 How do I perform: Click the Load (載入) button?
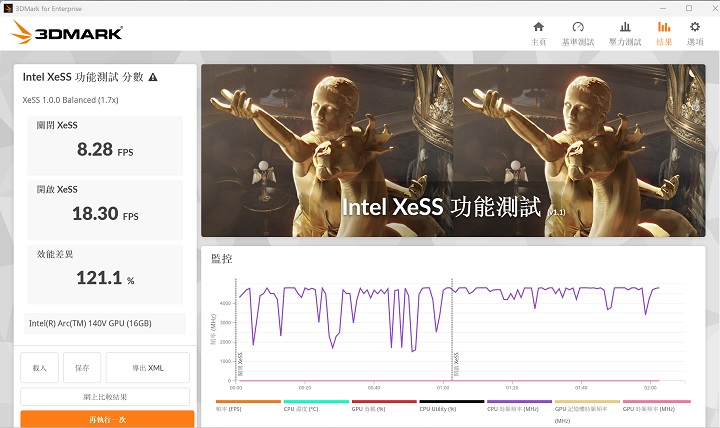39,367
